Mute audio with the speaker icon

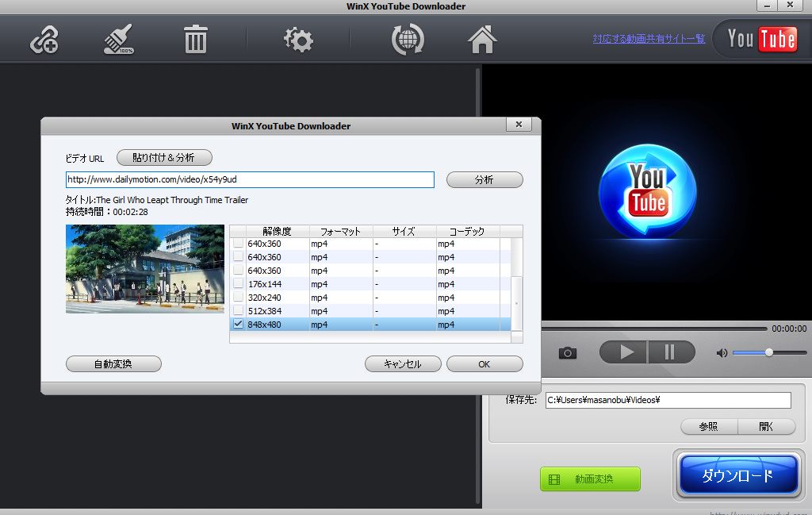click(x=721, y=353)
